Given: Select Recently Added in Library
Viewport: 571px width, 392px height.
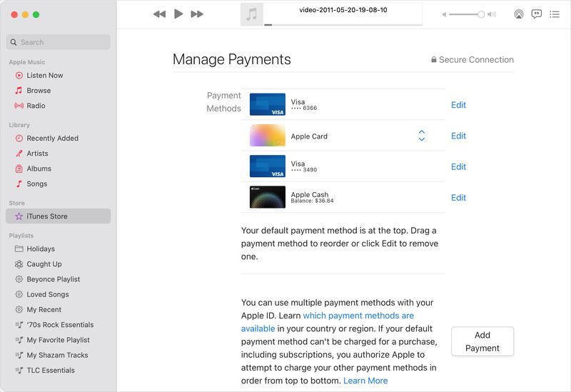Looking at the screenshot, I should tap(59, 138).
